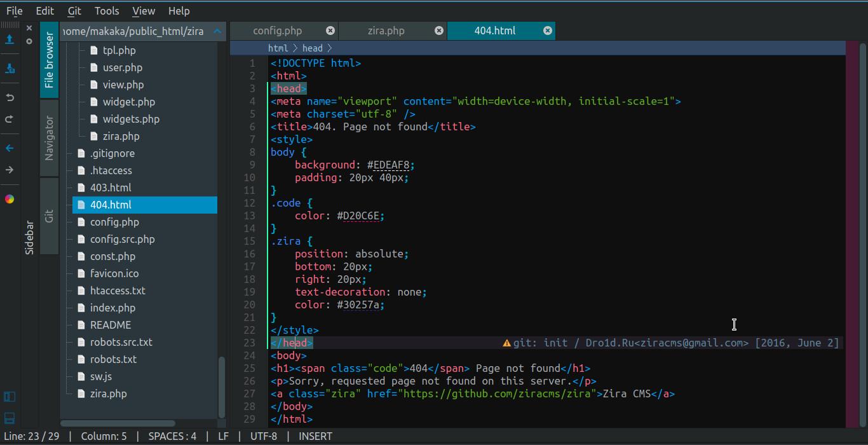
Task: Click the INSERT mode indicator in status bar
Action: pyautogui.click(x=315, y=436)
